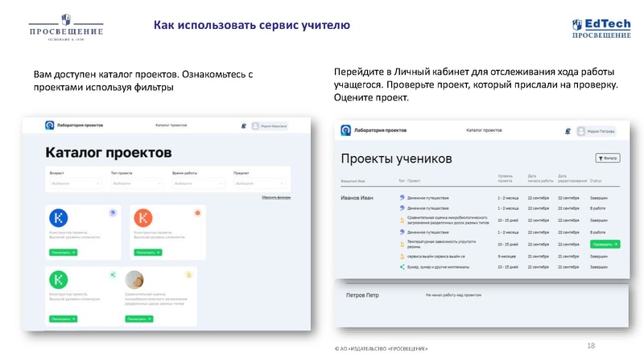Open the Мария Петрова user menu
This screenshot has width=644, height=362.
596,131
